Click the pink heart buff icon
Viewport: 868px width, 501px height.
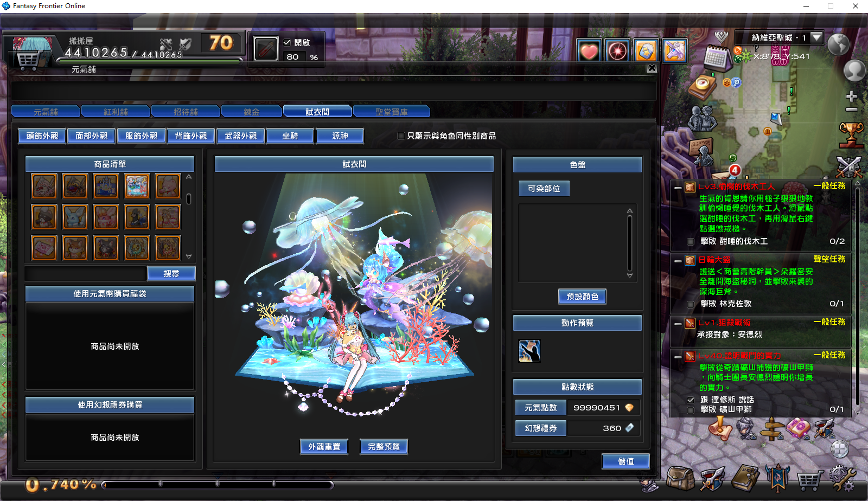click(x=589, y=52)
